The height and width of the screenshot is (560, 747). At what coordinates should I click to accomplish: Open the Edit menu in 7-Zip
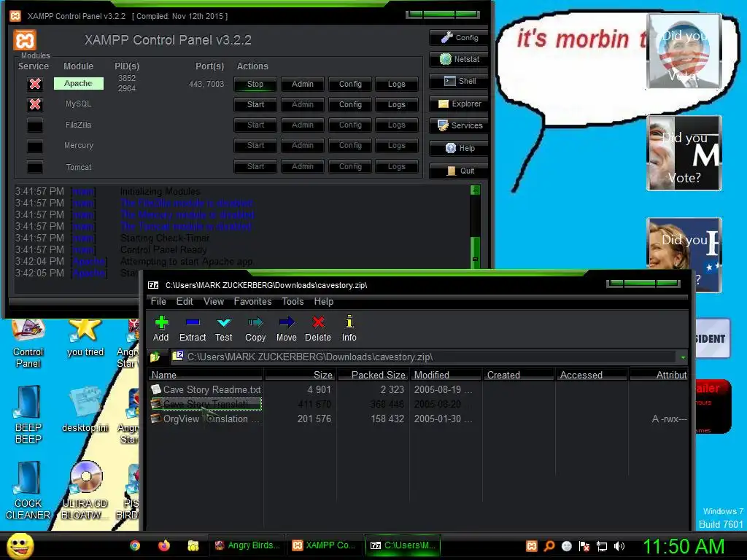[185, 301]
